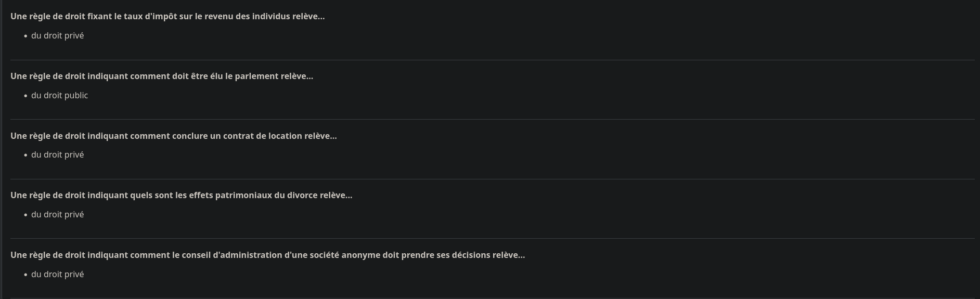Select "du droit privé" under société anonyme question
The width and height of the screenshot is (980, 299).
click(x=57, y=274)
